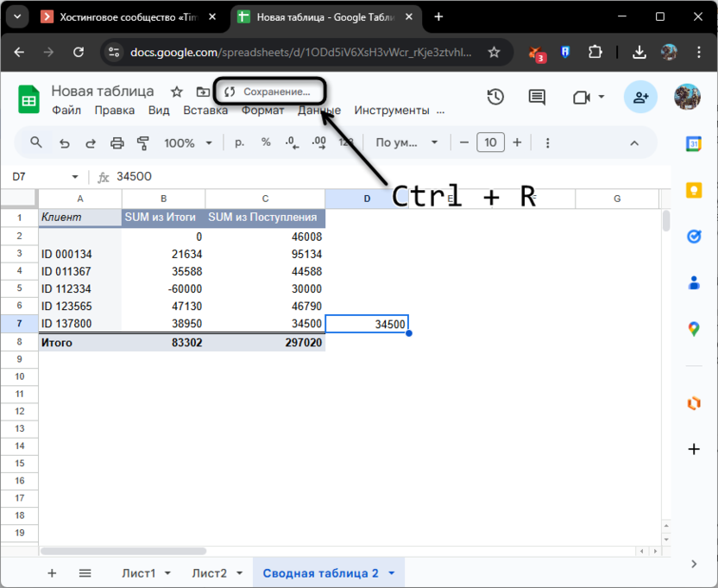Open version history clock icon
The height and width of the screenshot is (588, 718).
[x=495, y=97]
